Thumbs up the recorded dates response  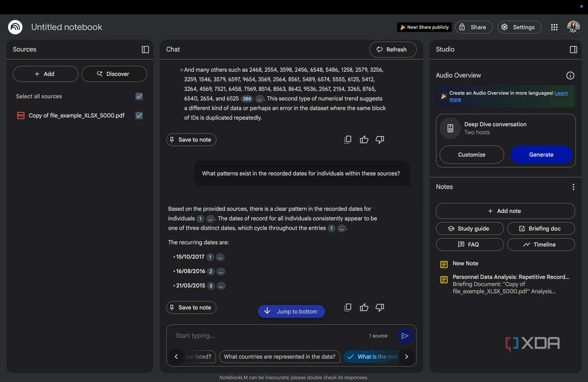click(364, 307)
